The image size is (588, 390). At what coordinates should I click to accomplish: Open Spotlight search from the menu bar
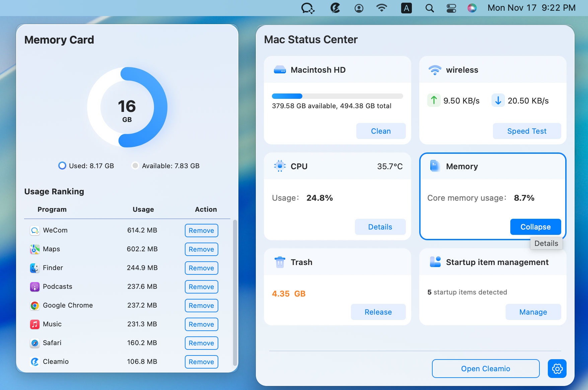coord(429,8)
